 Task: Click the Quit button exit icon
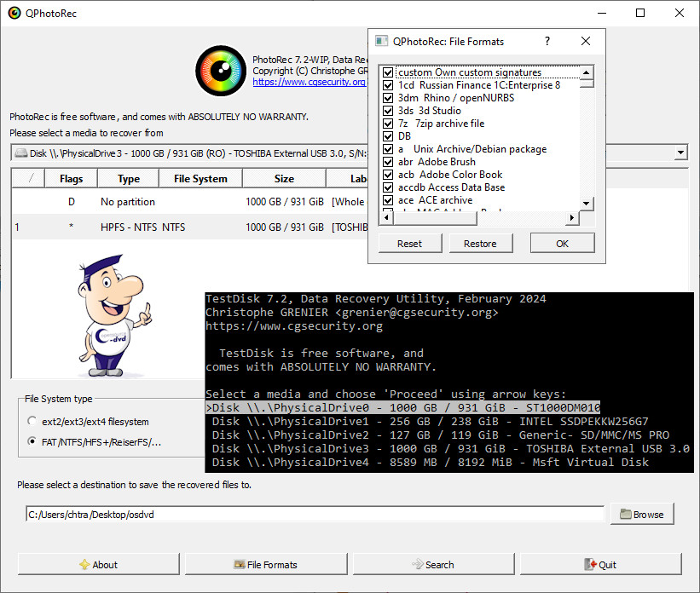click(x=588, y=564)
